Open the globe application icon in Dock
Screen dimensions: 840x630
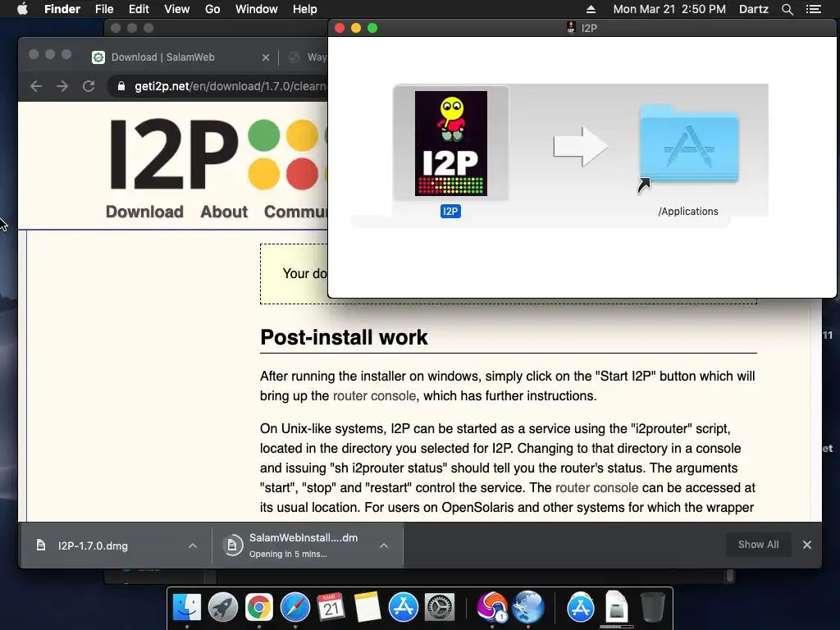(x=527, y=608)
